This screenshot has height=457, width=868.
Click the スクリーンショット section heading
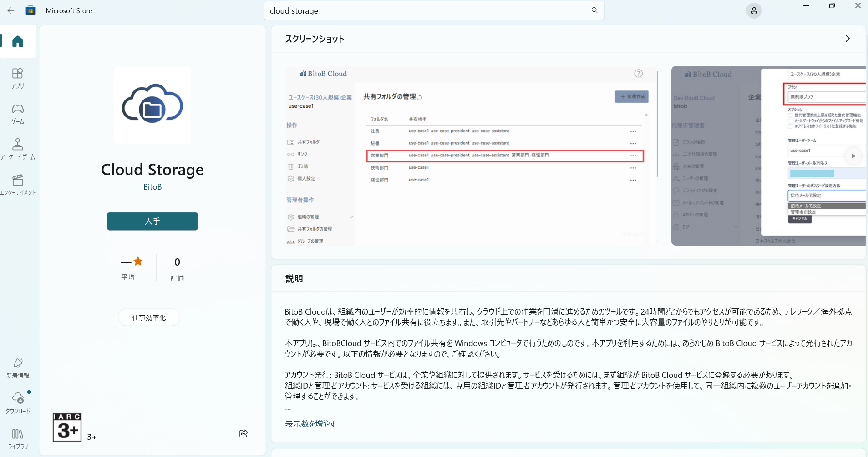315,39
